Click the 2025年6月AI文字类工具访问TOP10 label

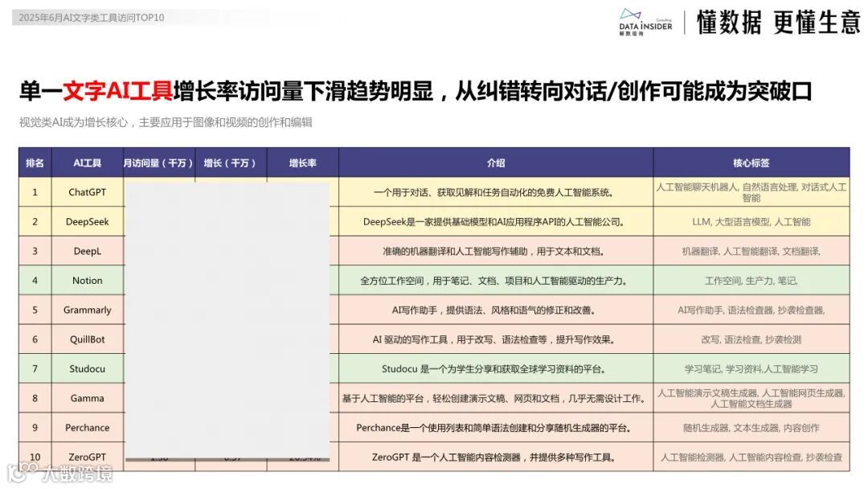[92, 17]
